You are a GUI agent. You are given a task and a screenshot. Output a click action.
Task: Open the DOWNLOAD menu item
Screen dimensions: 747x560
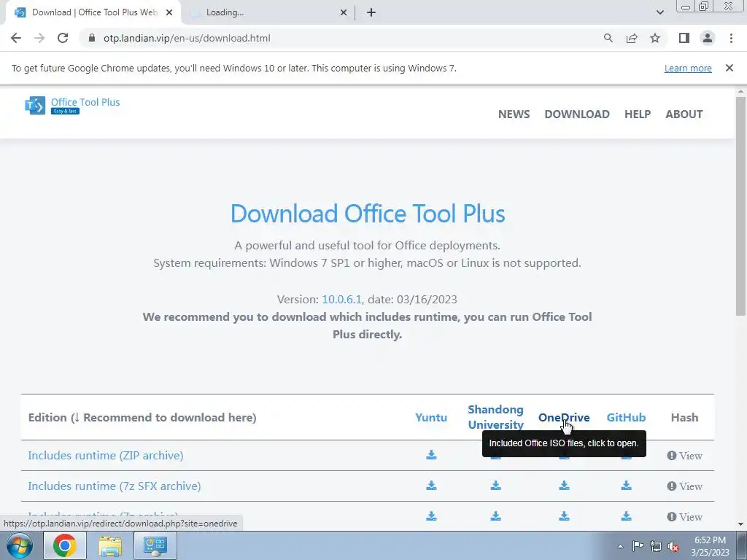pos(577,114)
